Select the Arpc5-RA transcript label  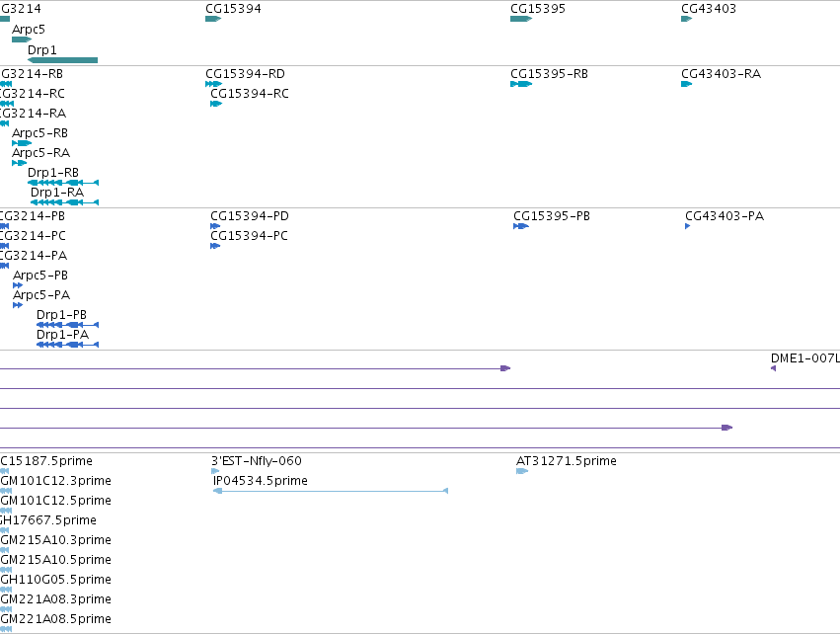pyautogui.click(x=41, y=153)
